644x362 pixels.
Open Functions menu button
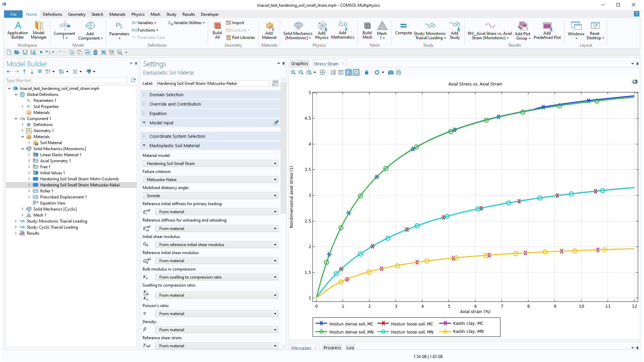145,30
